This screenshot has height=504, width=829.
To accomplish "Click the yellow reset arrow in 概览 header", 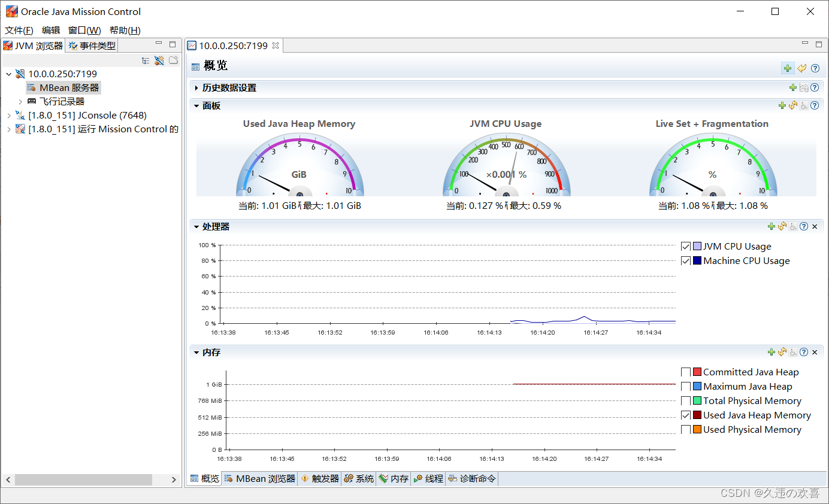I will click(801, 68).
